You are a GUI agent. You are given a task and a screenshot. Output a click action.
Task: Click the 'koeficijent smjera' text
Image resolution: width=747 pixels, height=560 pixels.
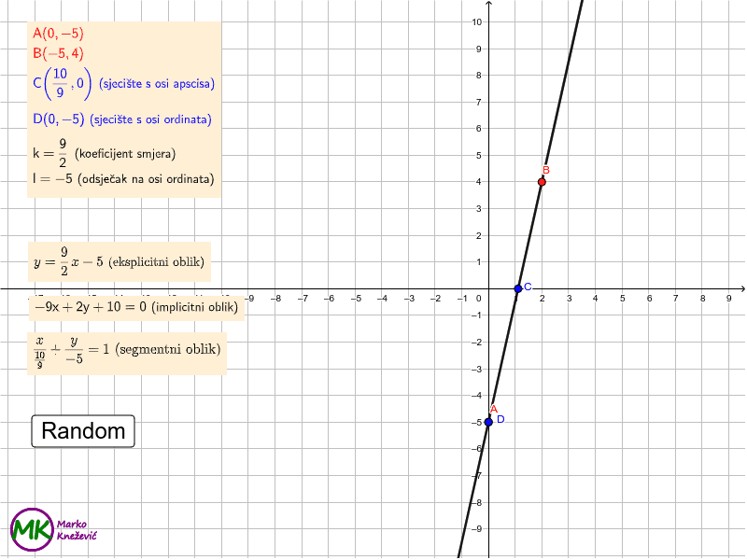pos(125,154)
